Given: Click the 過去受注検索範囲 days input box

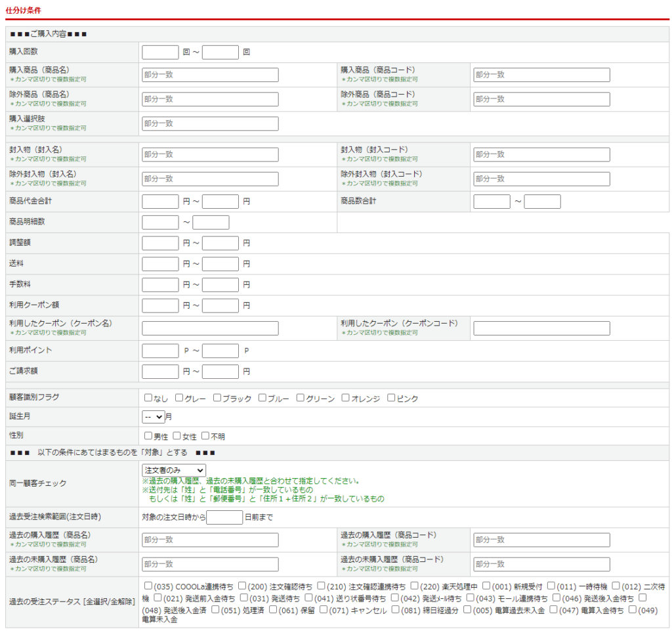Looking at the screenshot, I should point(224,517).
